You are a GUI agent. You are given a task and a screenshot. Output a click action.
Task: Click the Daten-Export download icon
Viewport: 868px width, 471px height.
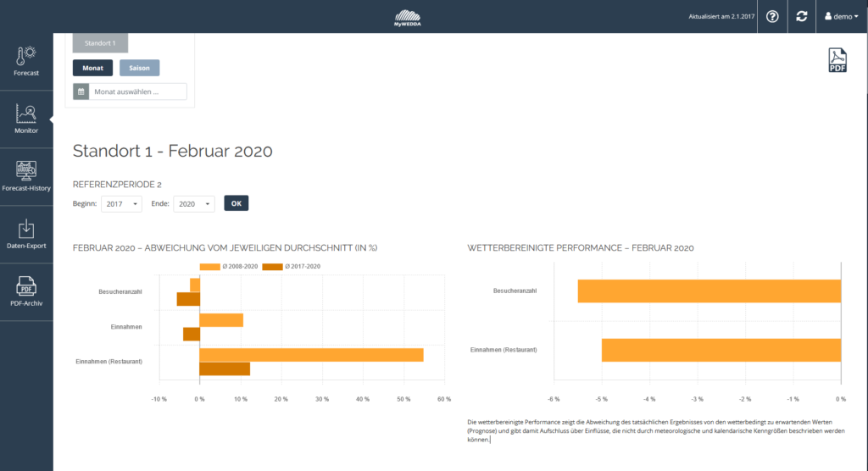click(x=26, y=229)
